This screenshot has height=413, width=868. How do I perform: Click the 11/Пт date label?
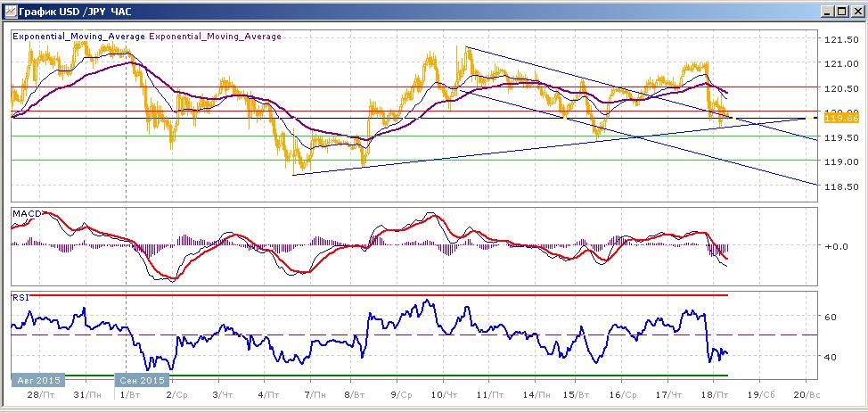[x=489, y=394]
